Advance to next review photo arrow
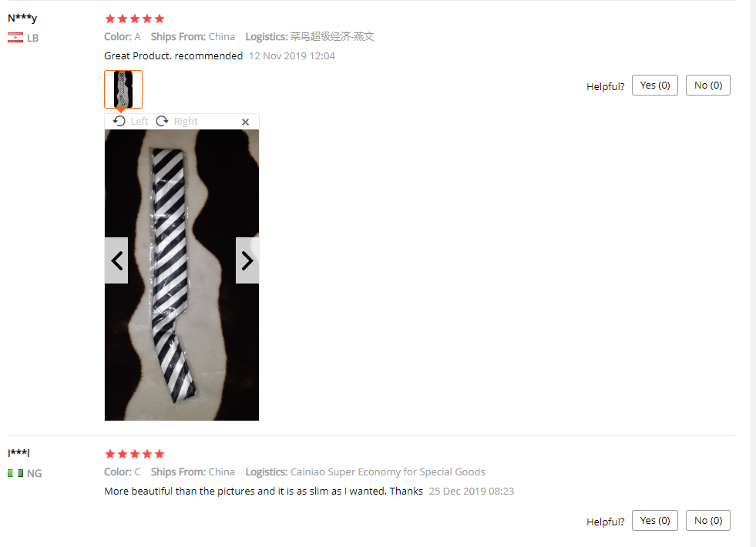Viewport: 756px width, 547px height. tap(247, 260)
